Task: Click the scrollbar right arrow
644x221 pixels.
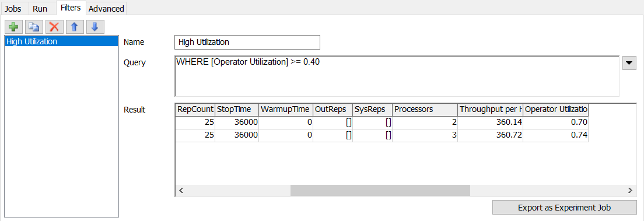Action: [631, 190]
